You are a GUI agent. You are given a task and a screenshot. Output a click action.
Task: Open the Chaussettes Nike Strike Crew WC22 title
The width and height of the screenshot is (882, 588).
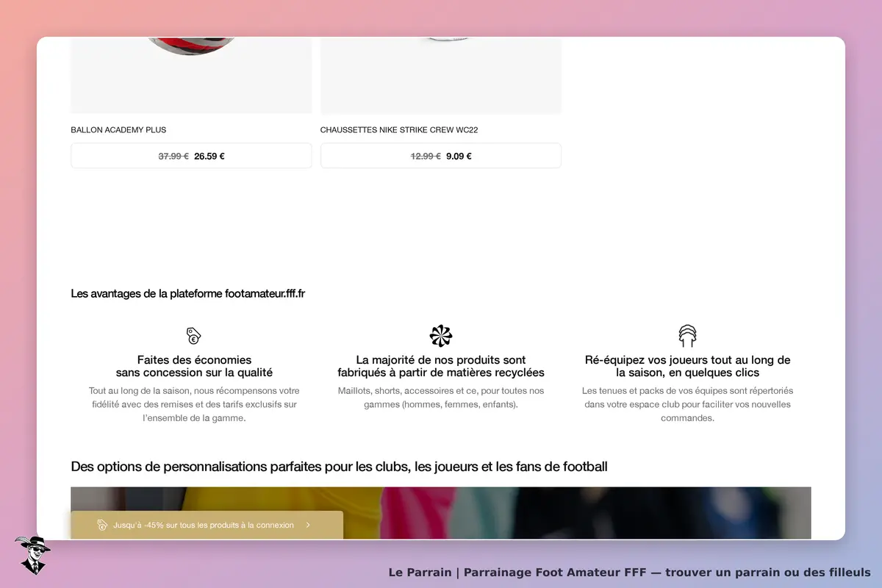tap(399, 130)
